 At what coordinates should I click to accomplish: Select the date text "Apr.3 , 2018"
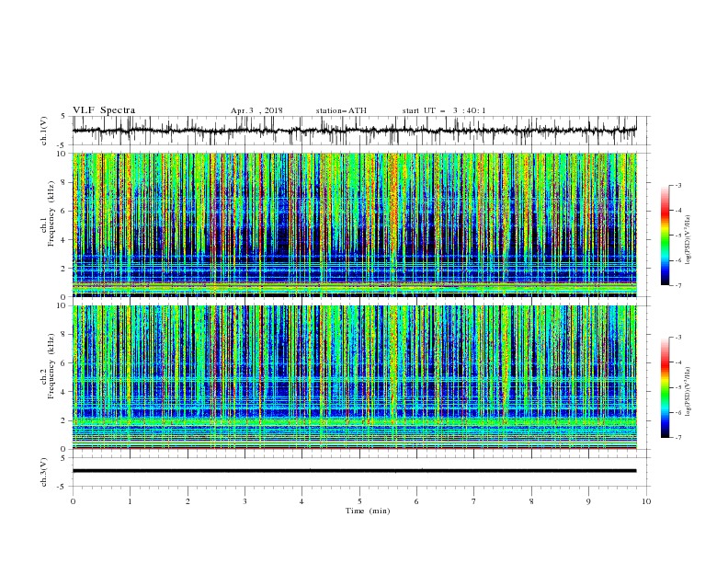coord(256,110)
